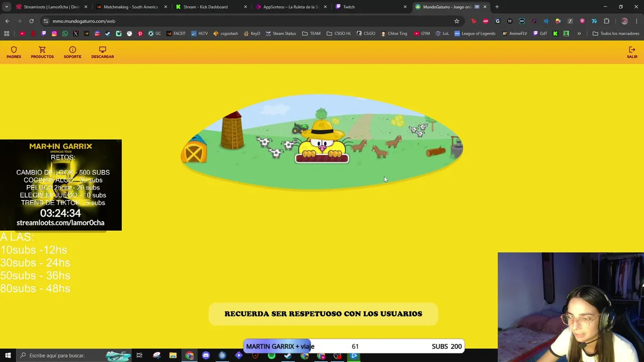Open Task View on the taskbar
Viewport: 644px width, 362px height.
point(139,355)
